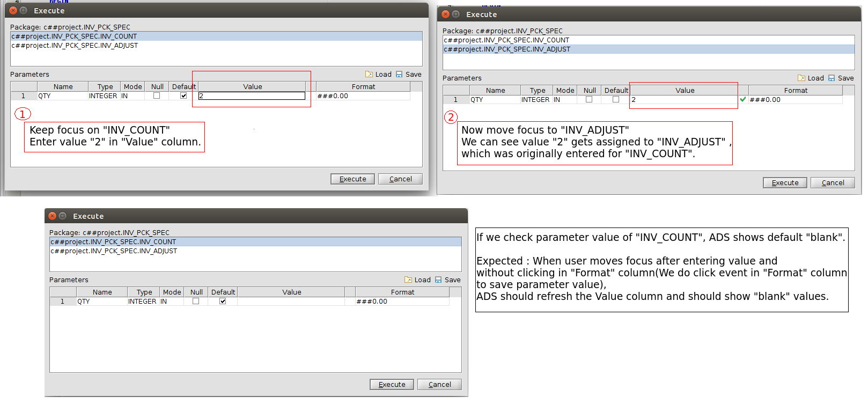
Task: Toggle Null checkbox in top-left window
Action: click(157, 96)
